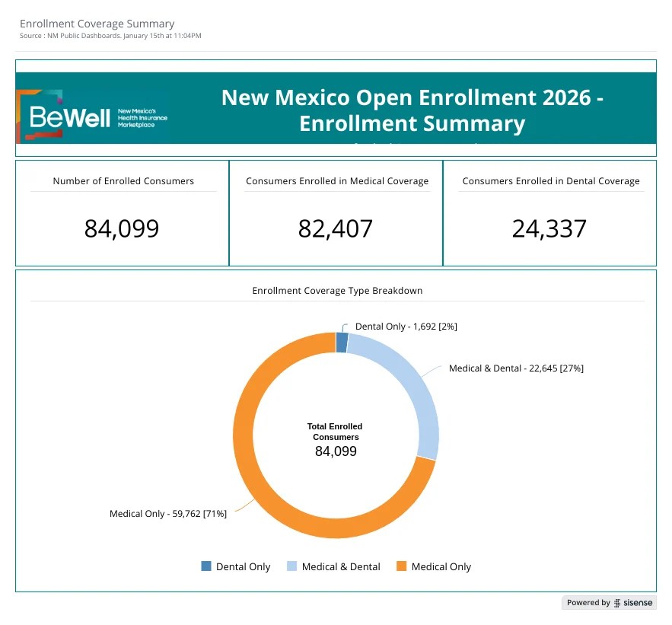Toggle the Dental Only legend swatch
The height and width of the screenshot is (625, 672).
(206, 566)
